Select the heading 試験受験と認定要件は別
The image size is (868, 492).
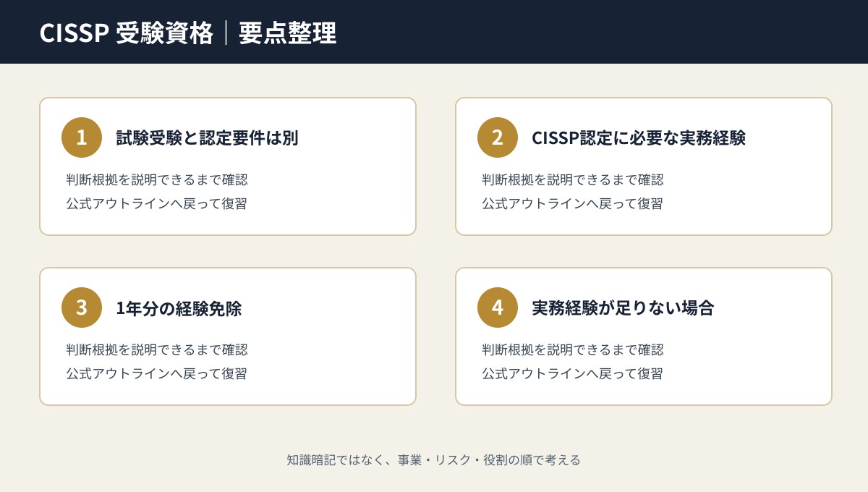click(207, 138)
